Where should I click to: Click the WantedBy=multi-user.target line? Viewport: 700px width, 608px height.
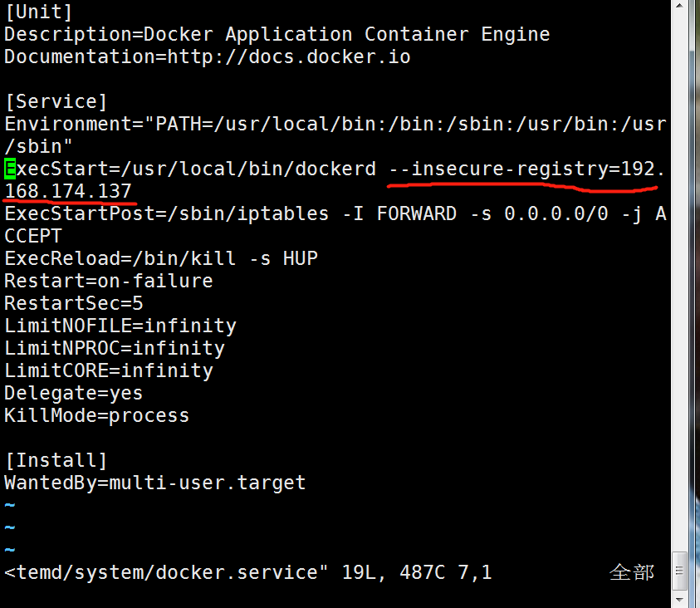coord(155,483)
